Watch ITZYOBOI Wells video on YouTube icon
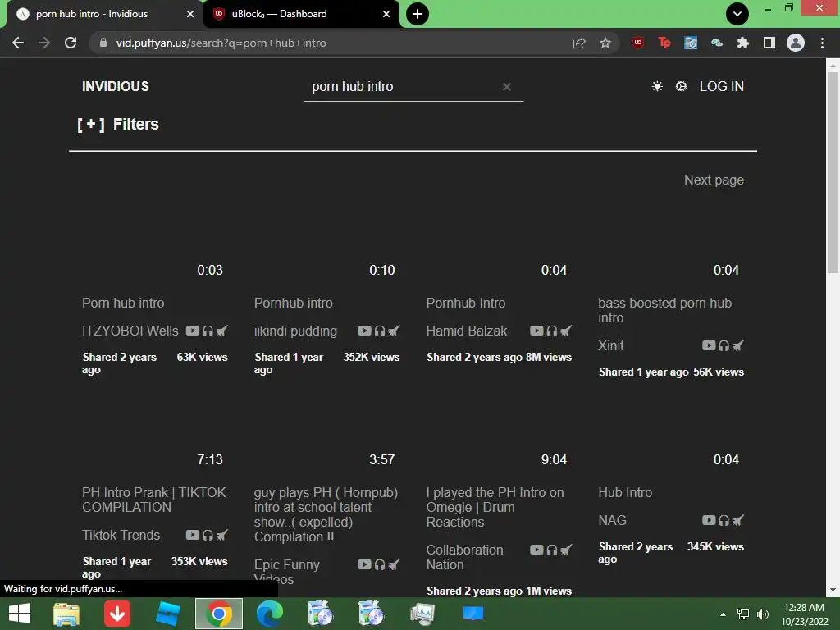Viewport: 840px width, 630px height. click(x=192, y=331)
